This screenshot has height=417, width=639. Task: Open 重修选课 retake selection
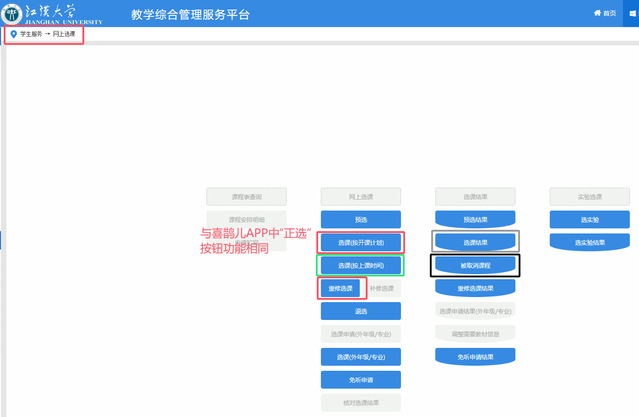(x=341, y=288)
